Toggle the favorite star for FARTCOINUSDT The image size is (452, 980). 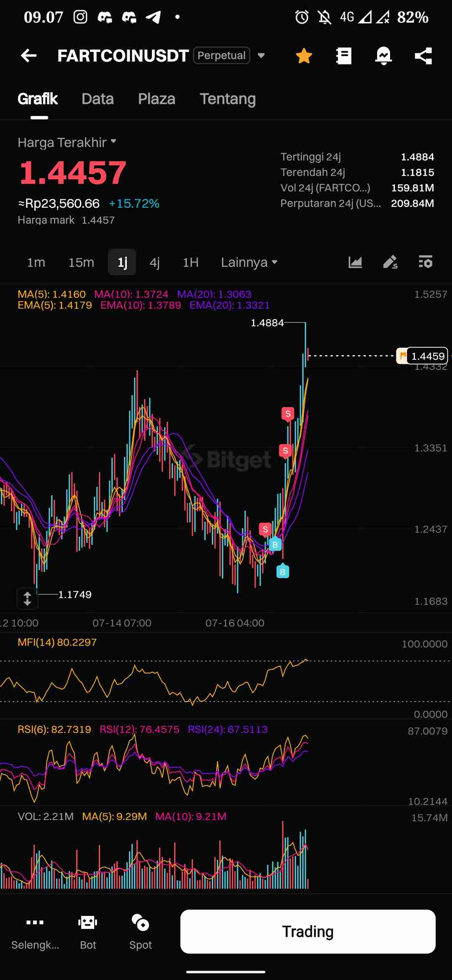click(x=304, y=56)
